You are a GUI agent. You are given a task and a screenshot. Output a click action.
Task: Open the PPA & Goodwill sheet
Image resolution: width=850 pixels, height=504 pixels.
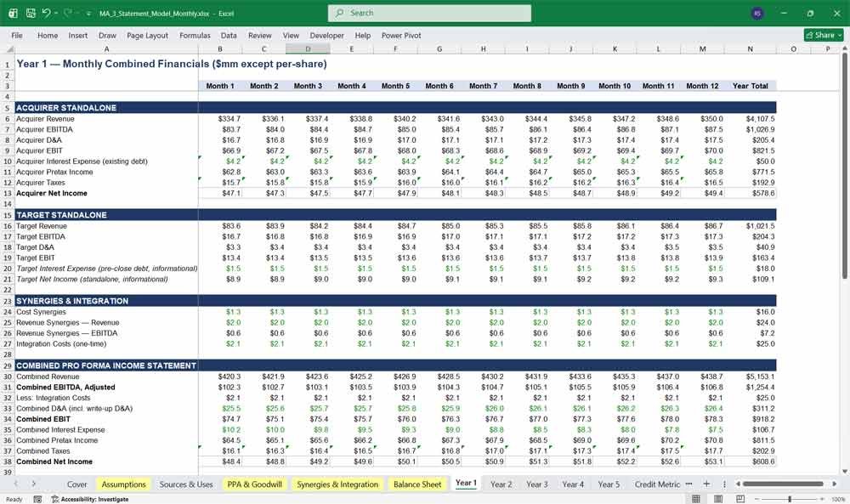point(255,484)
